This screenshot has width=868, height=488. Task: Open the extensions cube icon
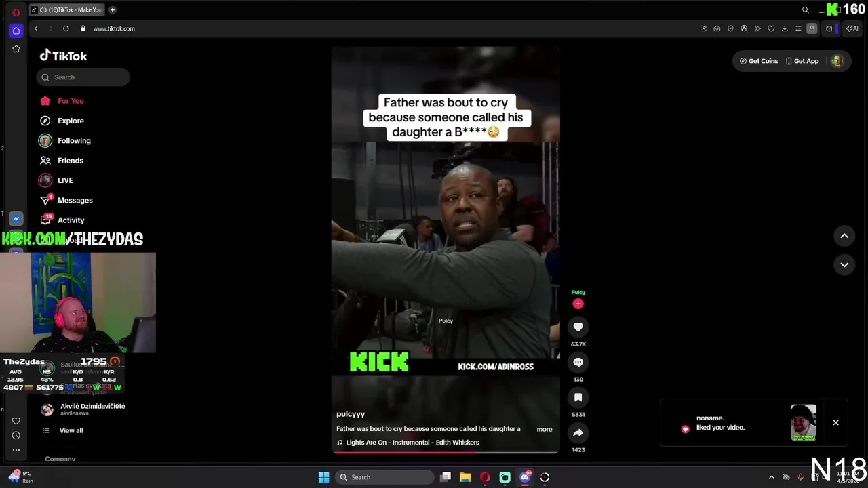(829, 28)
